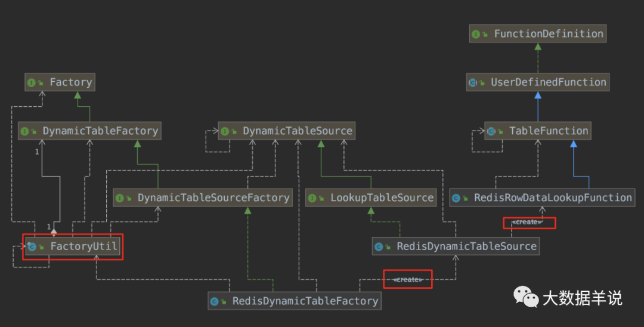Click the class icon of FactoryUtil node
This screenshot has height=327, width=644.
[32, 247]
